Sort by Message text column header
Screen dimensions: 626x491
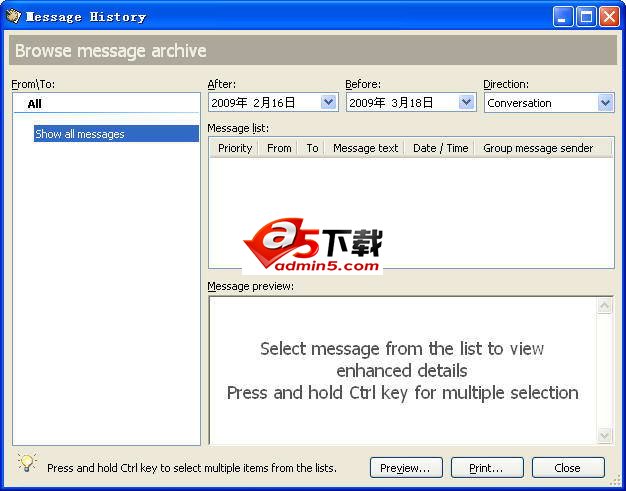[x=365, y=148]
